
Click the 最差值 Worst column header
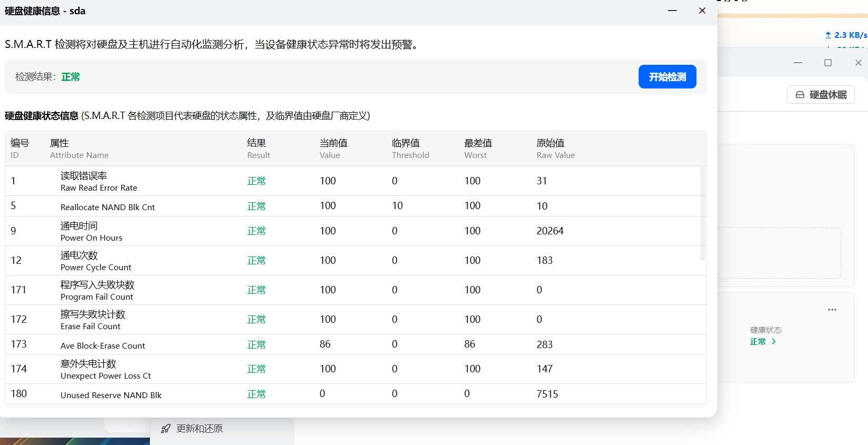coord(478,149)
